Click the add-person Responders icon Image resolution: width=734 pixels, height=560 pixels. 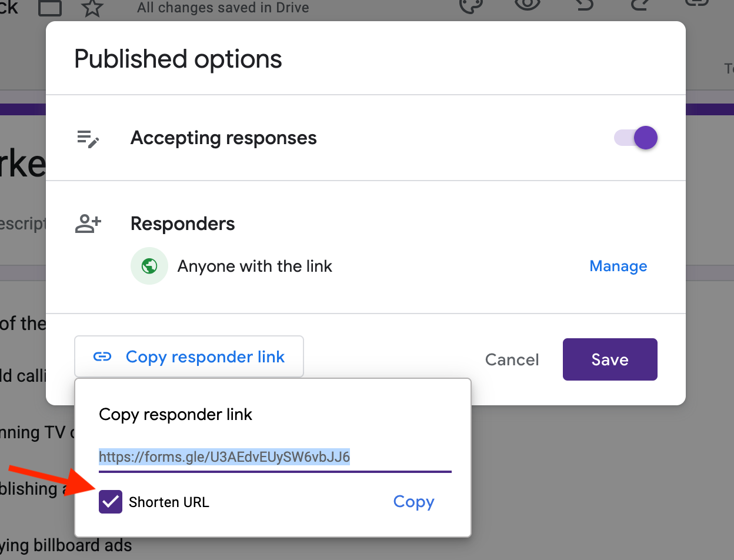click(88, 224)
